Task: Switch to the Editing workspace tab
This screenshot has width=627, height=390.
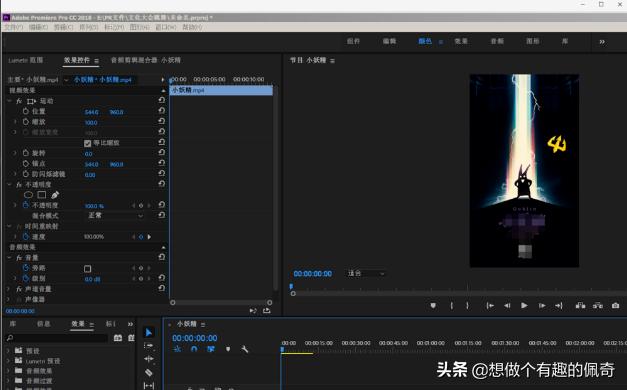Action: pyautogui.click(x=389, y=41)
